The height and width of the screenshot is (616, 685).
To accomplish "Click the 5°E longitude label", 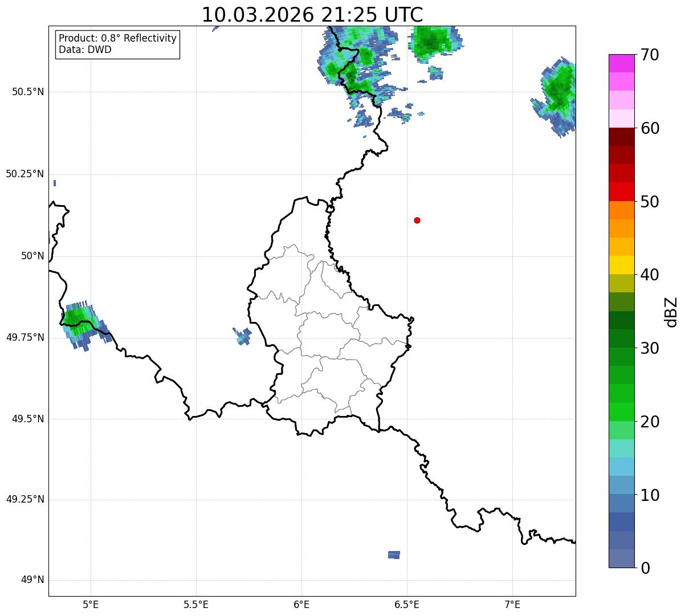I will pos(91,604).
